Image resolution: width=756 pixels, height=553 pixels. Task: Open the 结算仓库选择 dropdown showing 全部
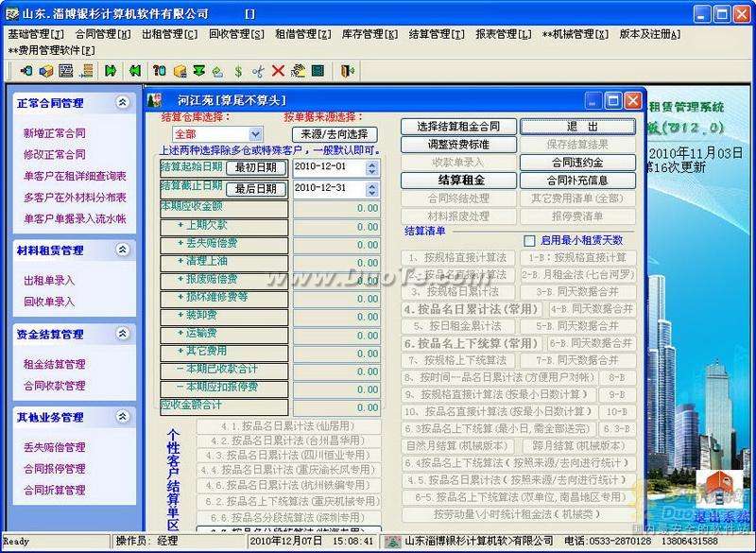(255, 133)
